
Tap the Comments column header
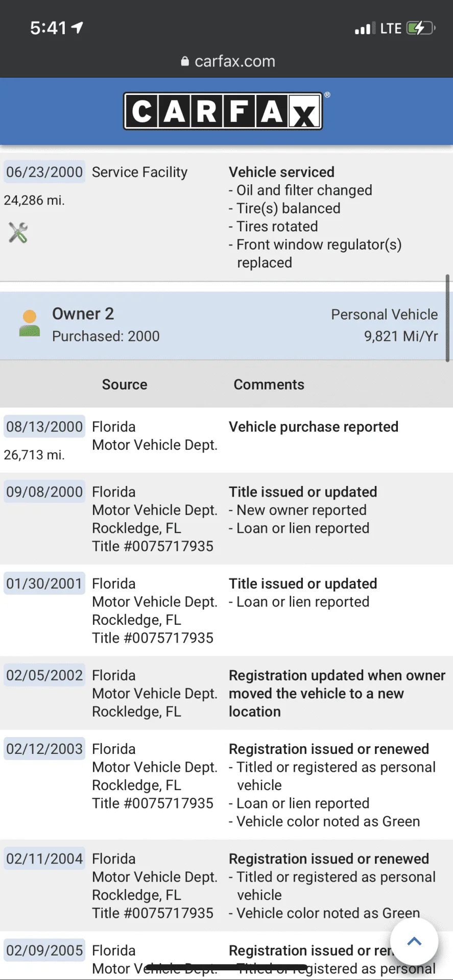(x=269, y=384)
